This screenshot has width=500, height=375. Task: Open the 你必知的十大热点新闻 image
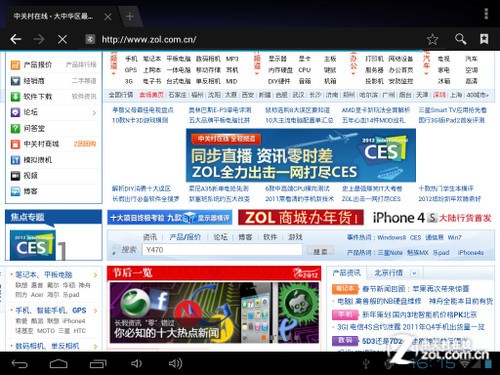click(x=214, y=313)
